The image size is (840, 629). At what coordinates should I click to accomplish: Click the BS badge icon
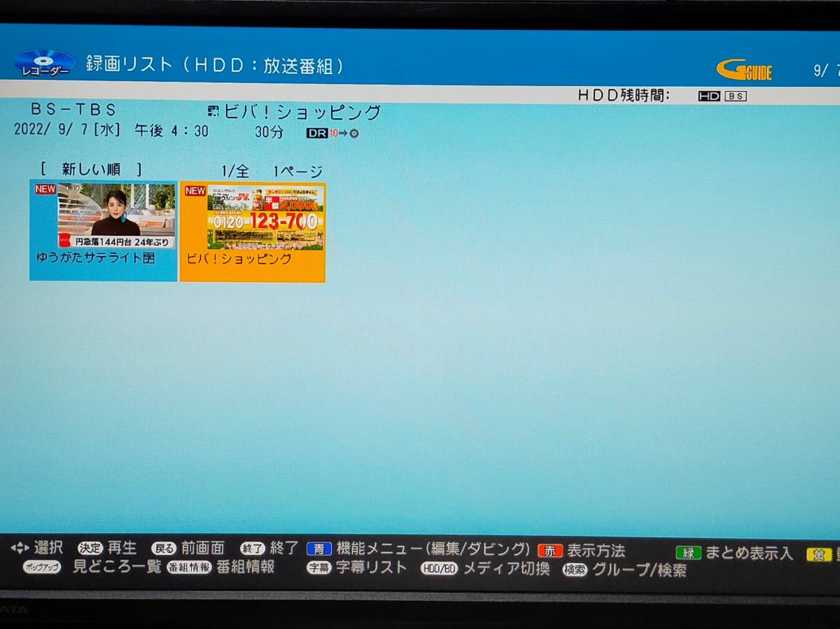(736, 97)
